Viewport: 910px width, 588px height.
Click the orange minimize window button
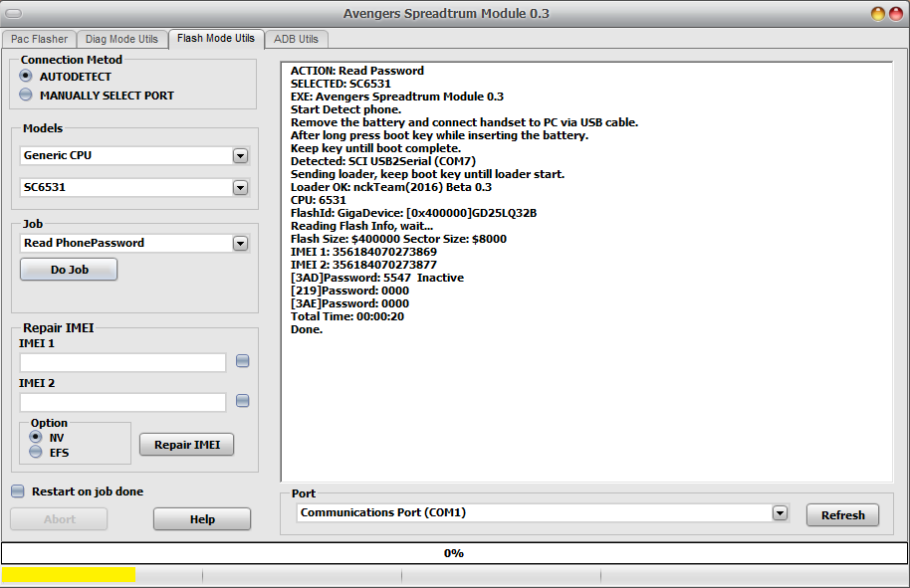[x=878, y=13]
